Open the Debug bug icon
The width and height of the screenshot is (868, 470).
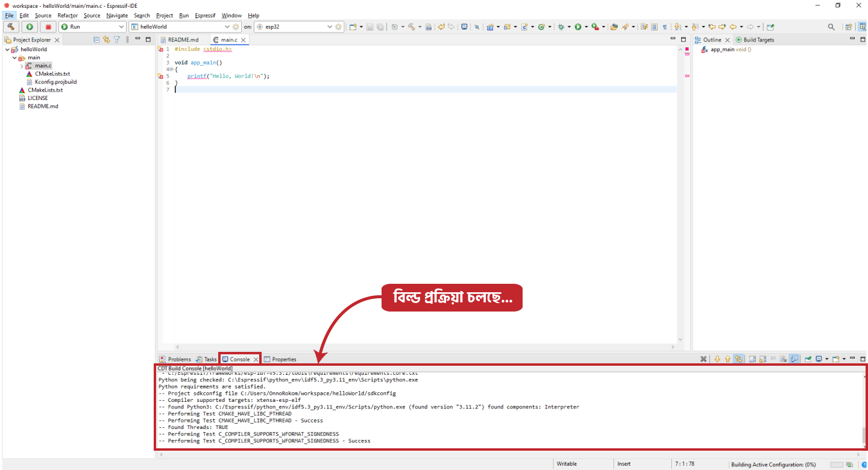561,27
